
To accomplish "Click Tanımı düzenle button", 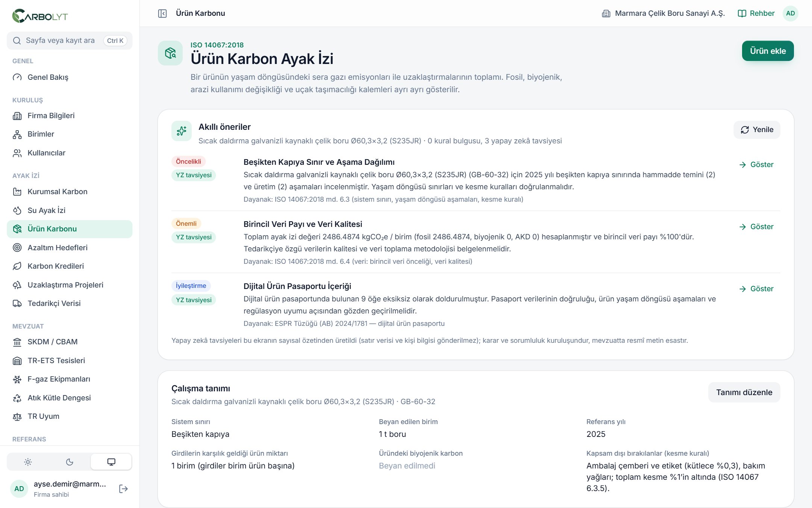I will pos(744,392).
